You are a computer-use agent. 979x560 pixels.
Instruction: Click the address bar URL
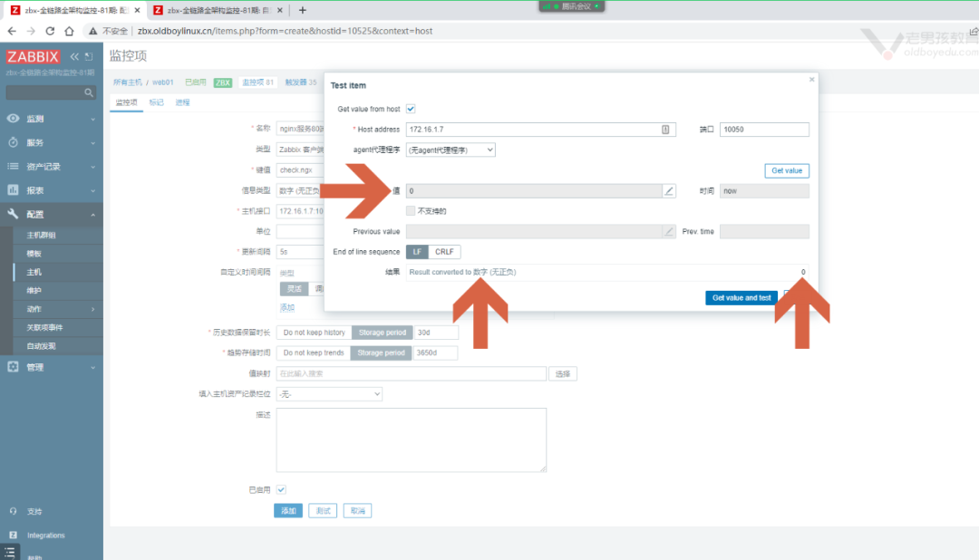(285, 31)
